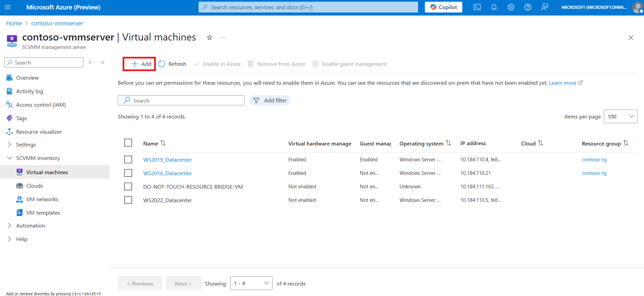Check the WS2016_Datacenter row checkbox
This screenshot has height=296, width=644.
tap(128, 173)
